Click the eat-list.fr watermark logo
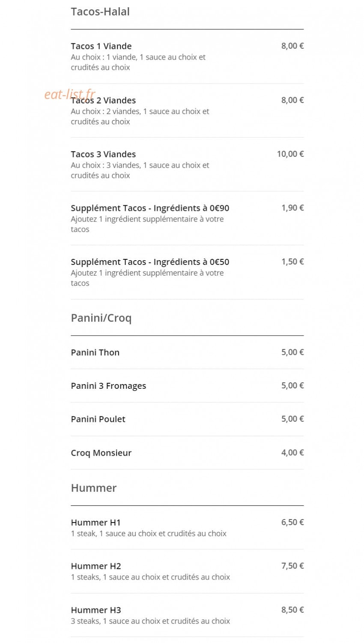The height and width of the screenshot is (643, 364). [x=70, y=94]
